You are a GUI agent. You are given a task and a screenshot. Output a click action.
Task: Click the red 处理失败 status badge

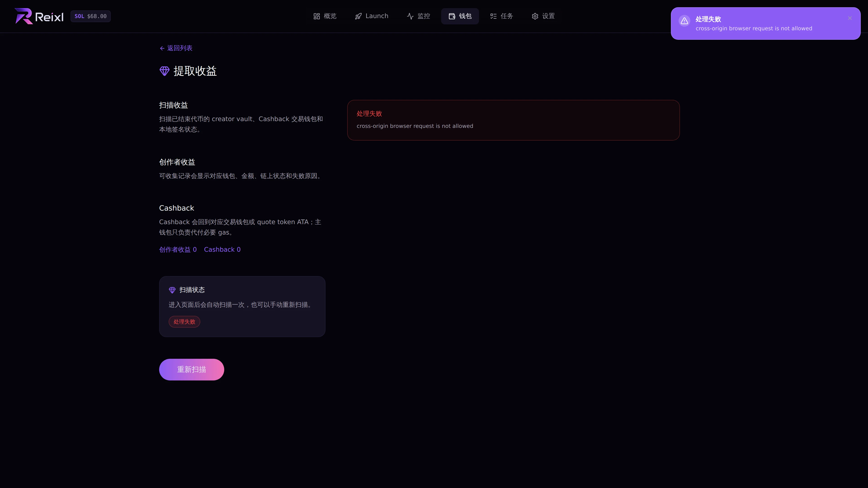[184, 322]
